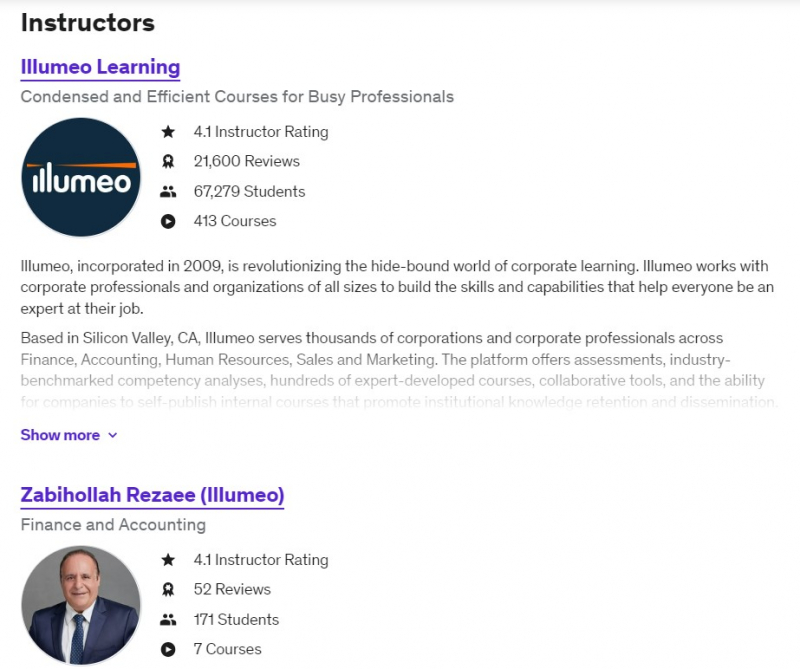Click the 7 Courses text
Image resolution: width=800 pixels, height=669 pixels.
(x=227, y=649)
